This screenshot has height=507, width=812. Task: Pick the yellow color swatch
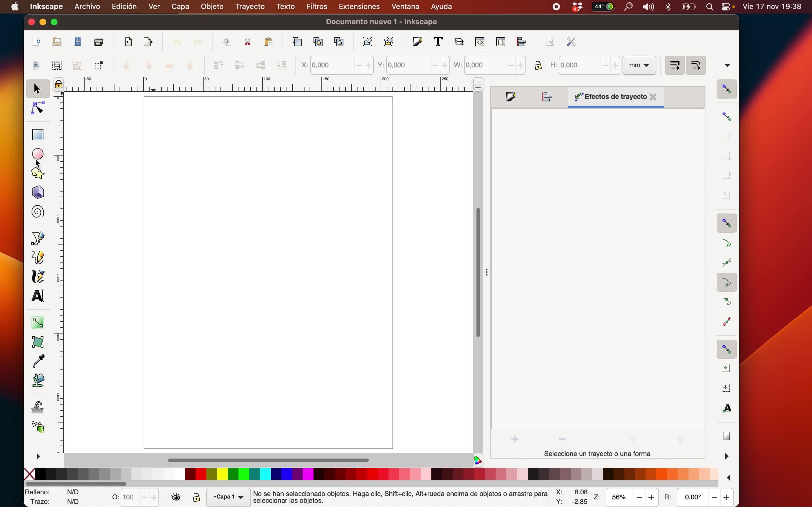[x=222, y=474]
